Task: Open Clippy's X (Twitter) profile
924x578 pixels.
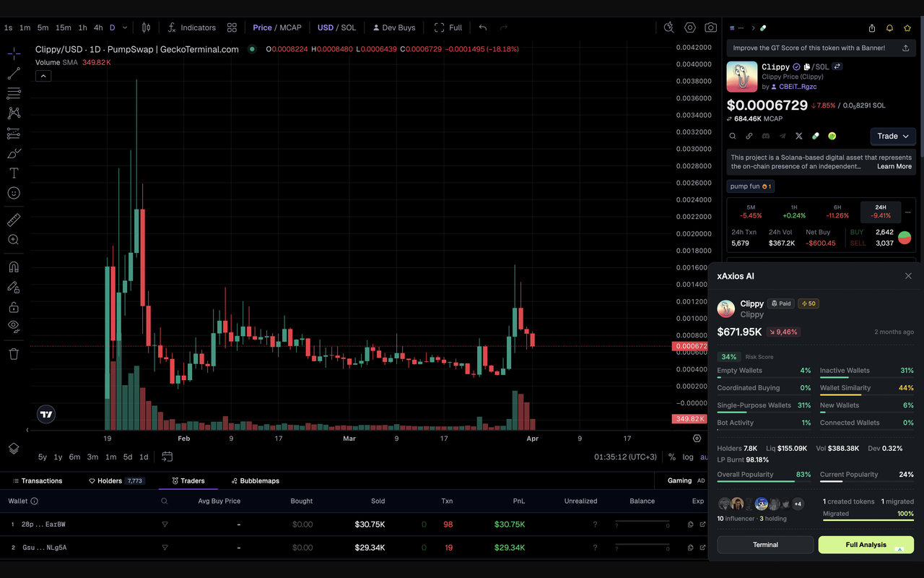Action: [799, 136]
